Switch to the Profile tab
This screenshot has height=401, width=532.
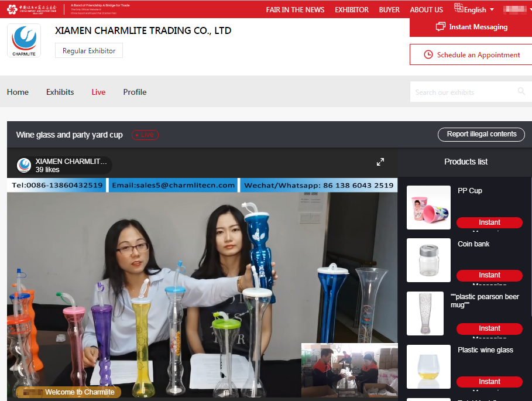[x=135, y=92]
